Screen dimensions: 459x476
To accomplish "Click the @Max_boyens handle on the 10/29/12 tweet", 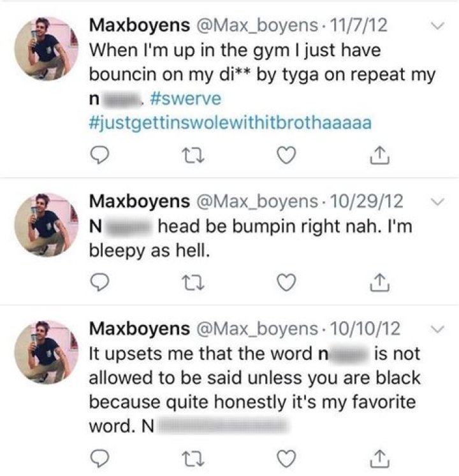I will [260, 202].
